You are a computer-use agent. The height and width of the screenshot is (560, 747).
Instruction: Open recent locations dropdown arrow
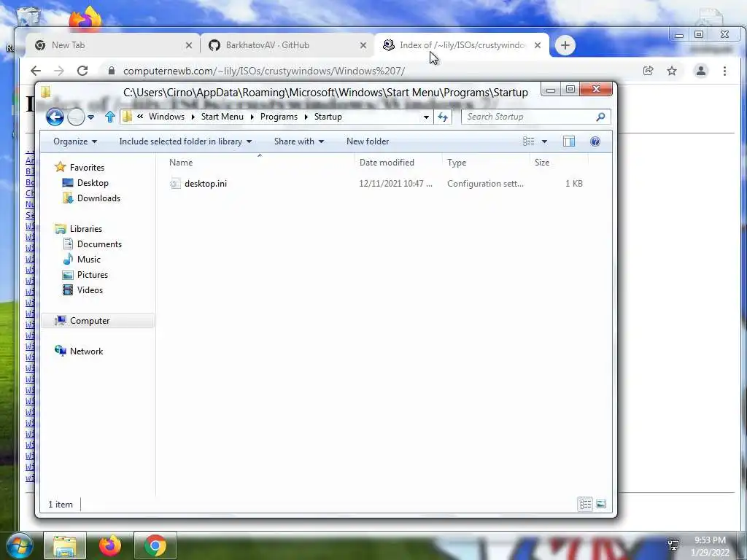click(x=91, y=117)
